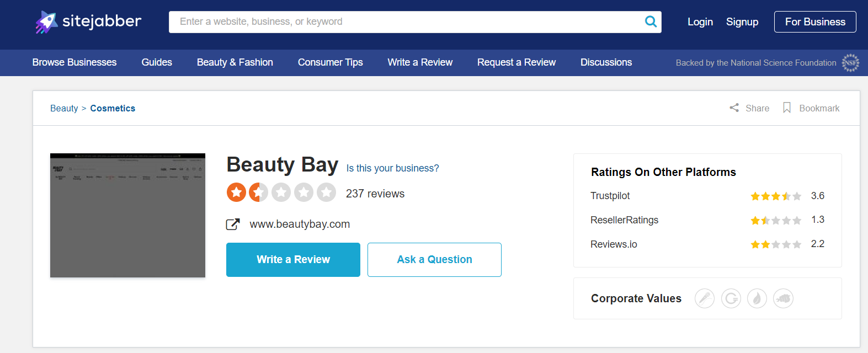
Task: Click Is this your business link
Action: (x=392, y=168)
